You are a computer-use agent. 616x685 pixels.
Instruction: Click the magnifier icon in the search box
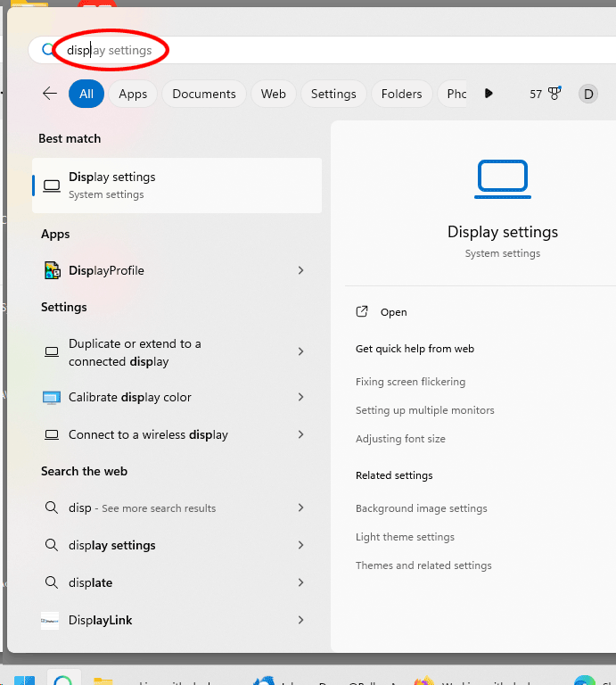click(x=47, y=50)
